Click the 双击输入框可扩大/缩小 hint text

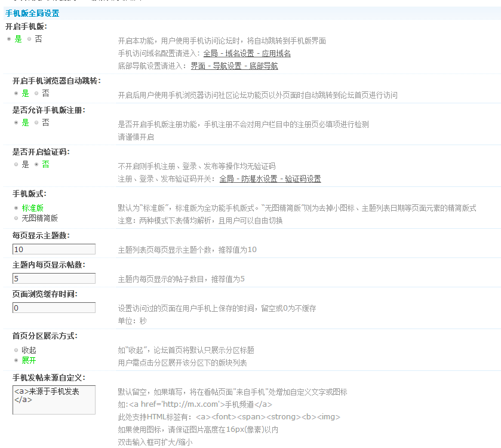pos(155,442)
